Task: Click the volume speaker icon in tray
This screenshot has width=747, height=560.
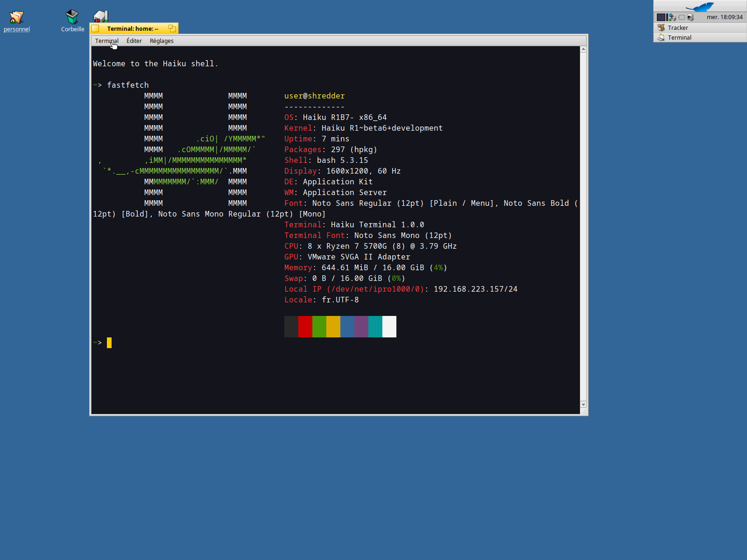Action: (691, 17)
